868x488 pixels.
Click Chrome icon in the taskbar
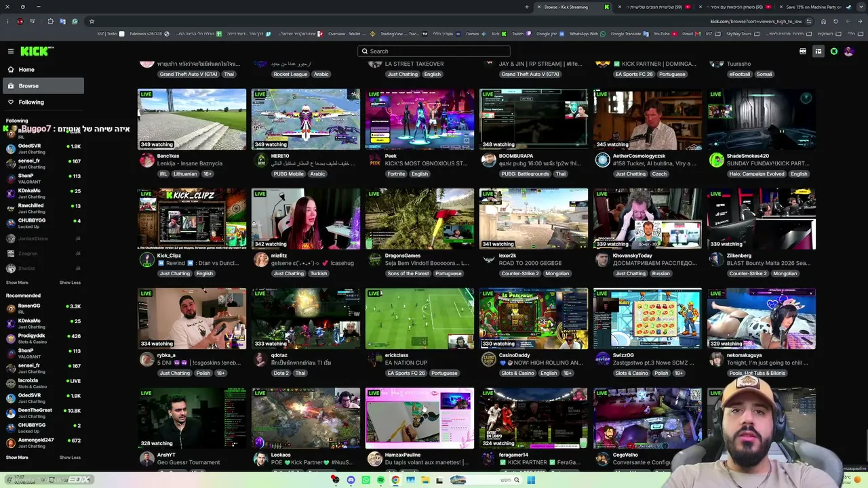395,480
